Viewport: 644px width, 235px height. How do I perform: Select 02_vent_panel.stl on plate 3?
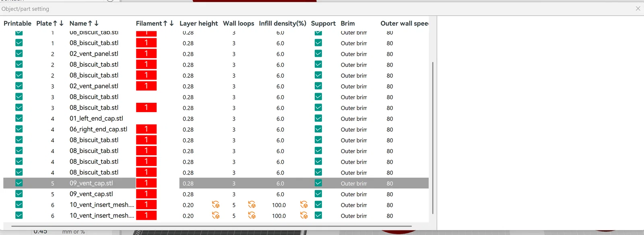point(94,86)
